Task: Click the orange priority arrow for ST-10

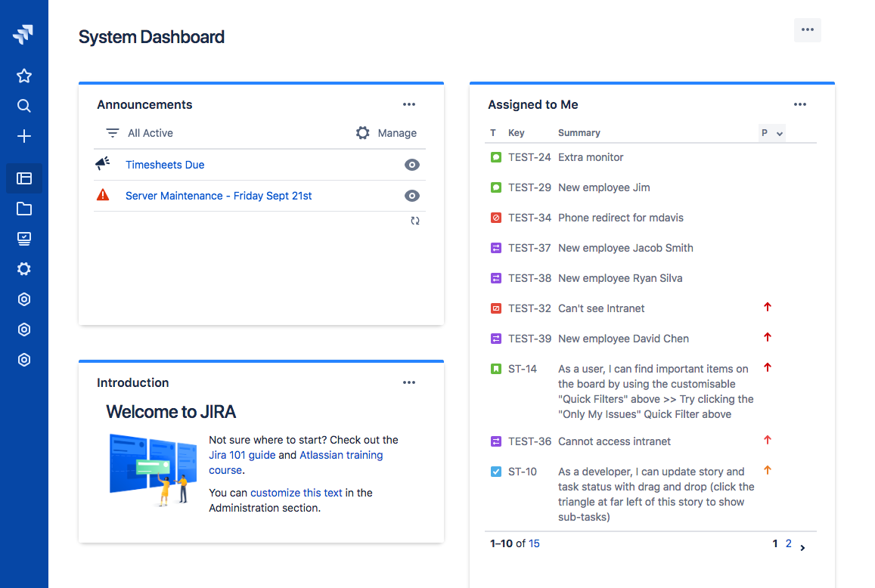Action: (x=768, y=470)
